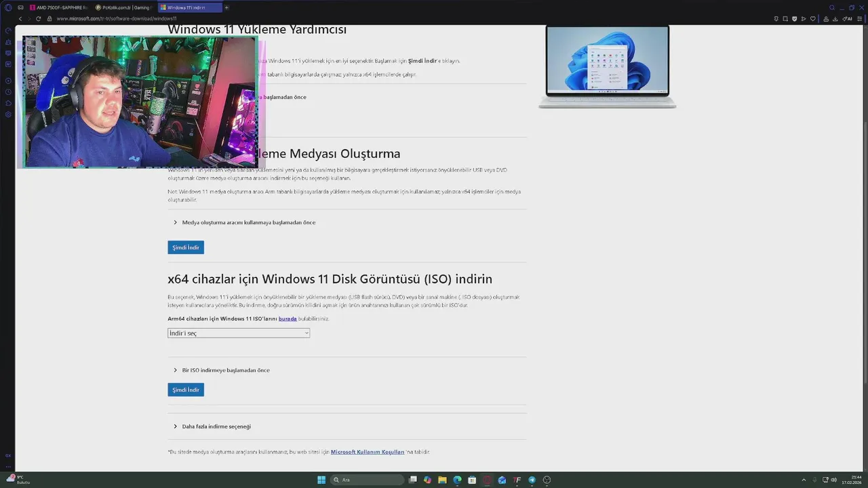Open the profile account icon
Viewport: 868px width, 488px height.
(826, 19)
